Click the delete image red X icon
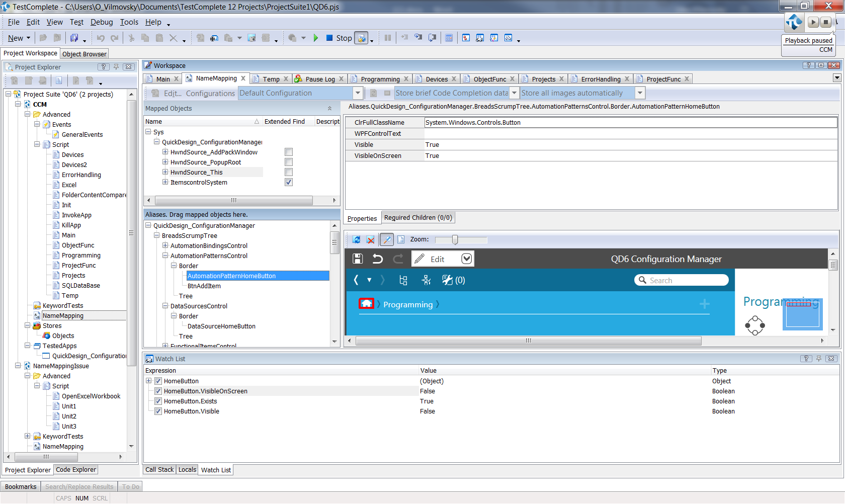The image size is (845, 504). click(371, 240)
